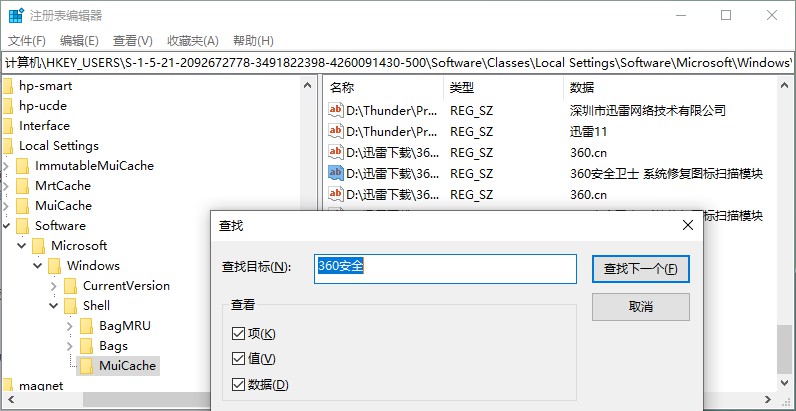The image size is (796, 411).
Task: Collapse the Windows key
Action: 38,265
